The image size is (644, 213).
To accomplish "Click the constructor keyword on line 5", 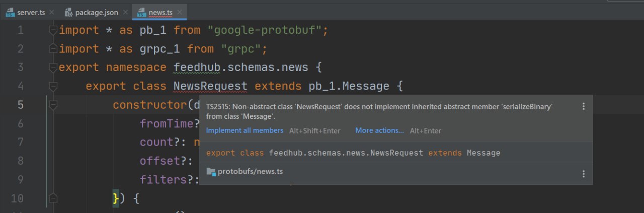I will [x=149, y=105].
